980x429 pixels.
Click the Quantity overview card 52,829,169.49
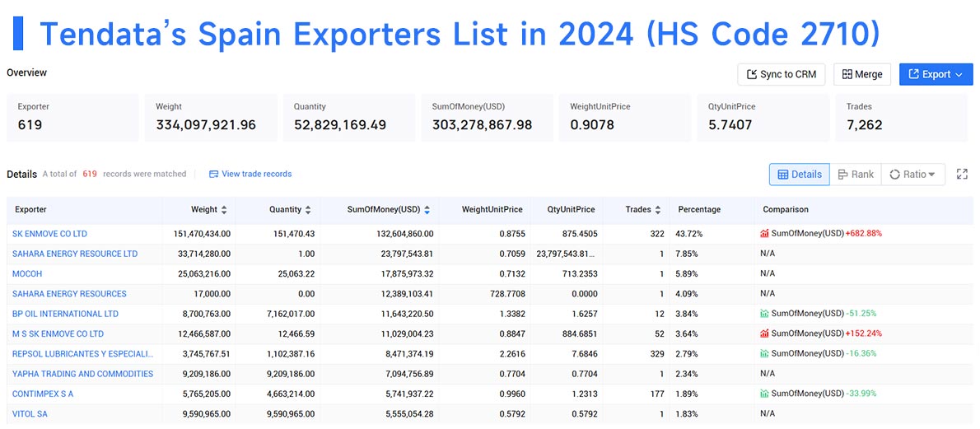pos(348,118)
